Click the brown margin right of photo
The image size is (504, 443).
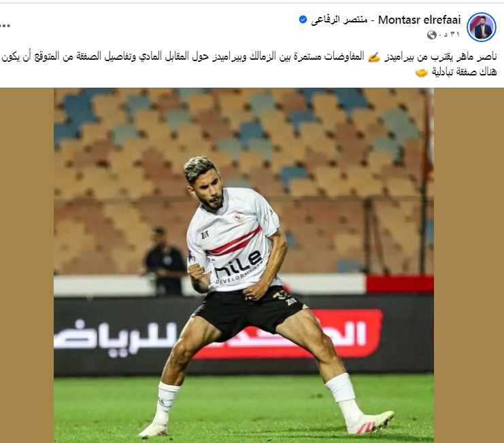[x=469, y=265]
